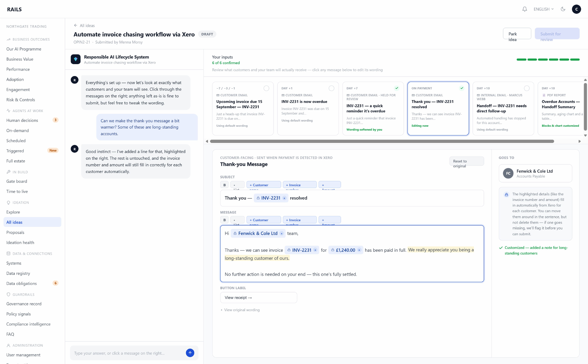Edit the View receipt button label field

(258, 297)
